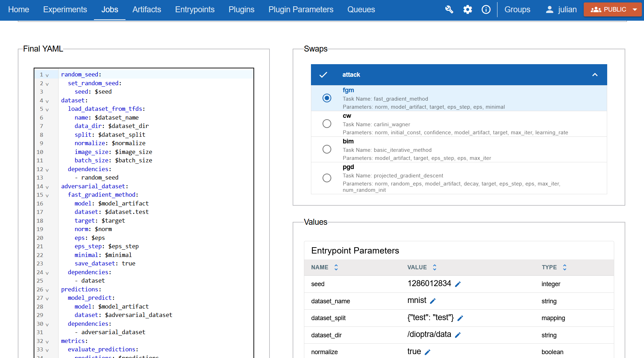This screenshot has width=644, height=358.
Task: Fold YAML line 1 random_seed block
Action: [47, 75]
